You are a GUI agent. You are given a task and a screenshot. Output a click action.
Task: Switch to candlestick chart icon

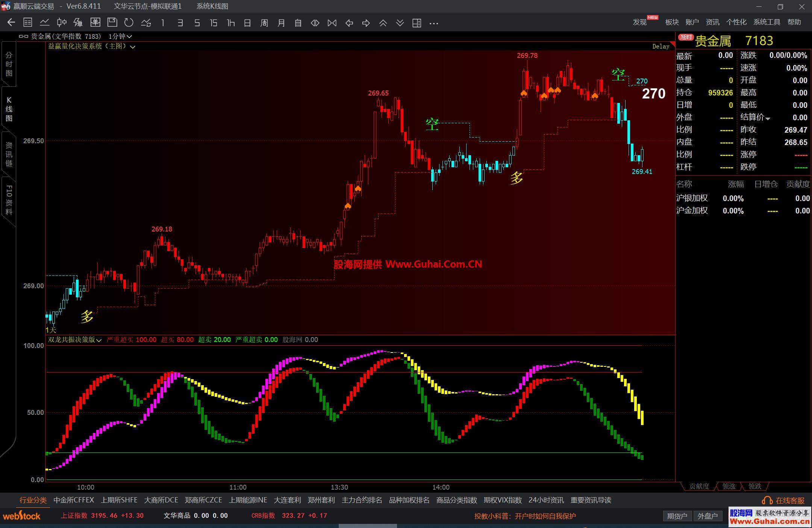tap(62, 23)
